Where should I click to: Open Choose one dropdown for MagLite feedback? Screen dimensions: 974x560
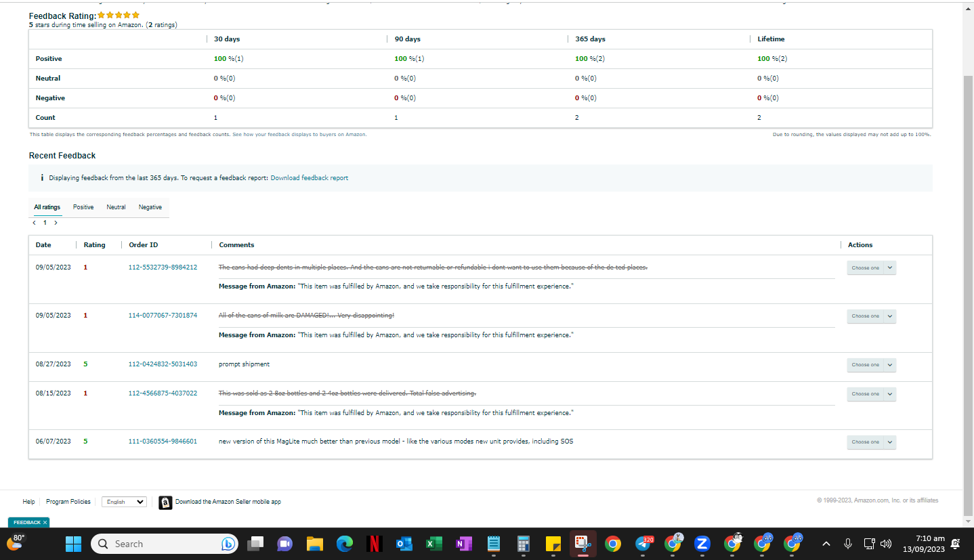[871, 442]
